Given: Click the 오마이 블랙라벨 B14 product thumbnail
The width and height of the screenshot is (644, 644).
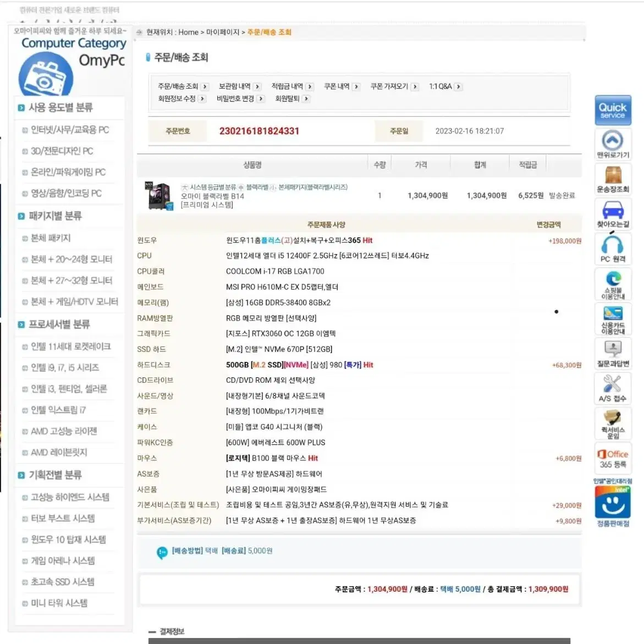Looking at the screenshot, I should 159,196.
